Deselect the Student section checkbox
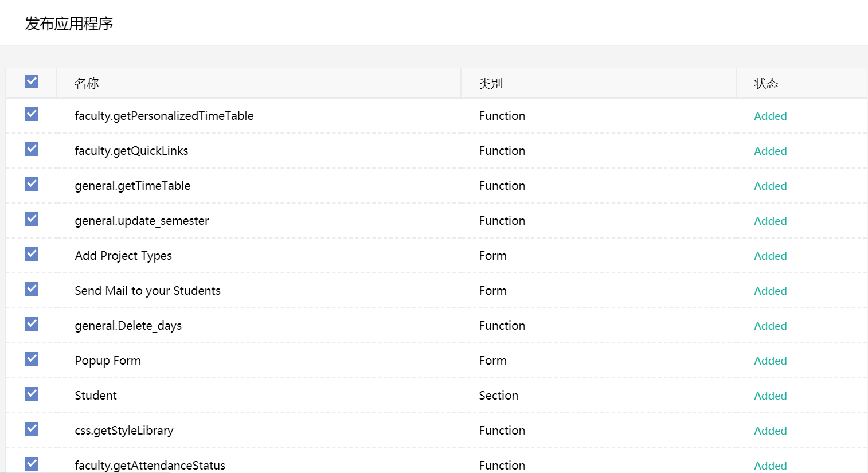This screenshot has height=473, width=868. [x=32, y=394]
